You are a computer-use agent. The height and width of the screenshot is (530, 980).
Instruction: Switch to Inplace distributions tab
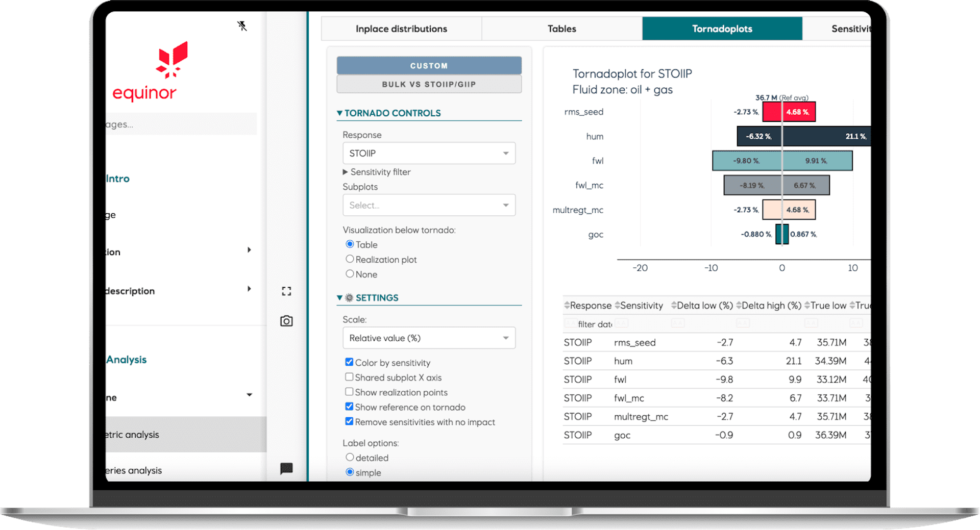(x=401, y=29)
